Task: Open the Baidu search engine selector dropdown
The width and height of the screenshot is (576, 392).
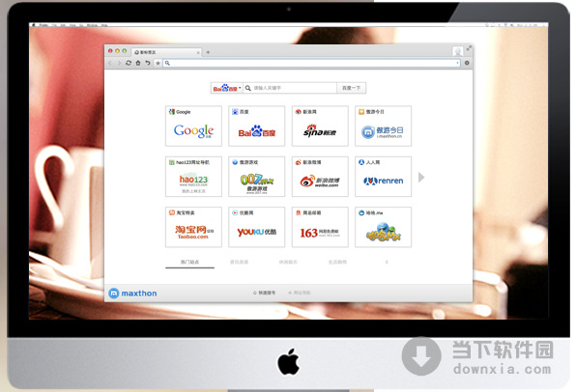Action: click(x=227, y=88)
